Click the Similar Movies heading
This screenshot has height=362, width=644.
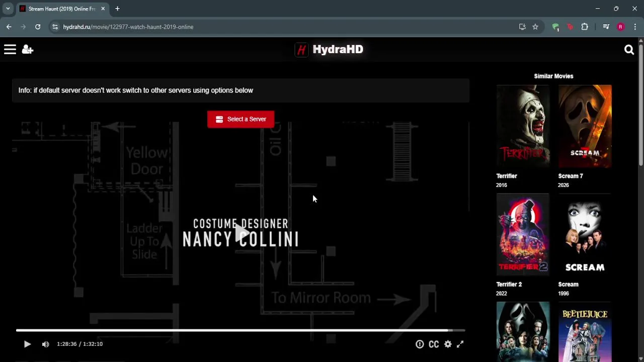click(553, 76)
